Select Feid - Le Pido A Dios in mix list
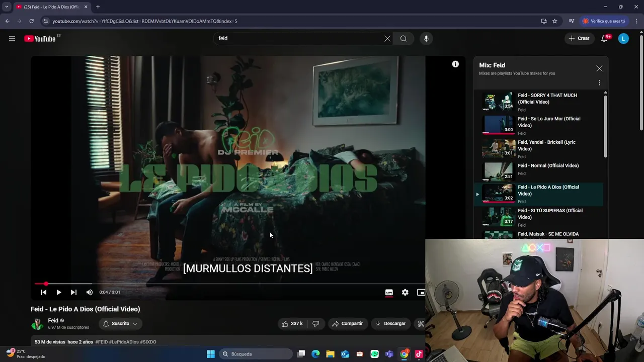The image size is (644, 362). pos(538,194)
